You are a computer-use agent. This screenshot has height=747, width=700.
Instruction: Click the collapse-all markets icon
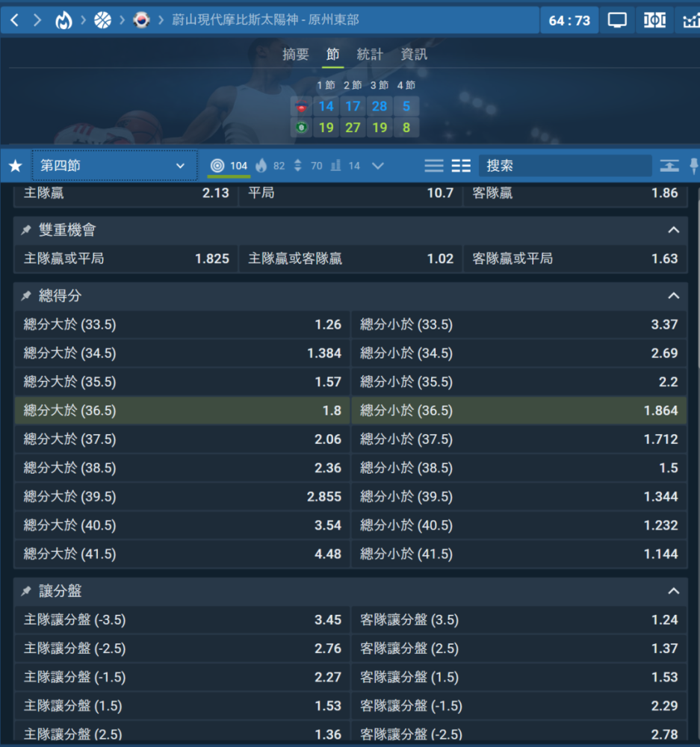click(669, 166)
